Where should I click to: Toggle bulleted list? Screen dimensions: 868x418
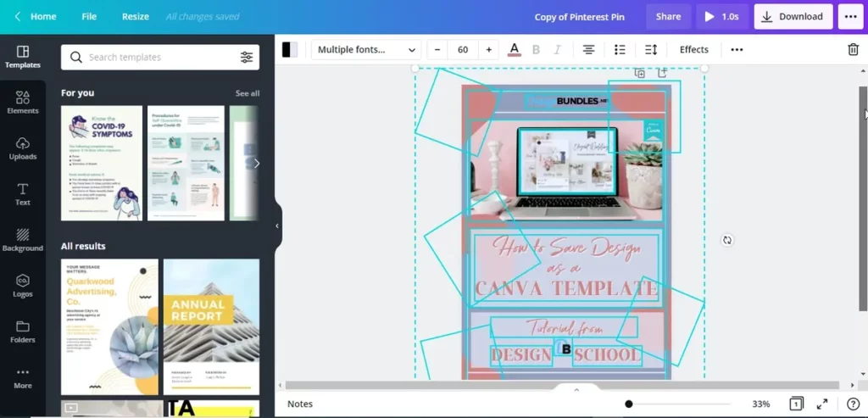coord(620,49)
